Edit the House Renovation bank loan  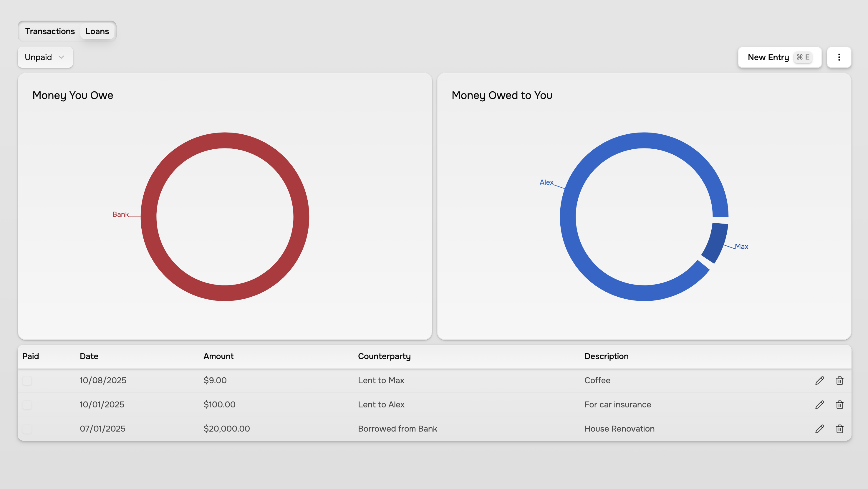click(x=819, y=429)
